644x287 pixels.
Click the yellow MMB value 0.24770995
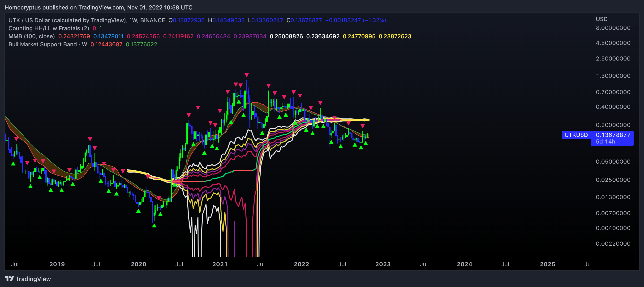pos(359,36)
